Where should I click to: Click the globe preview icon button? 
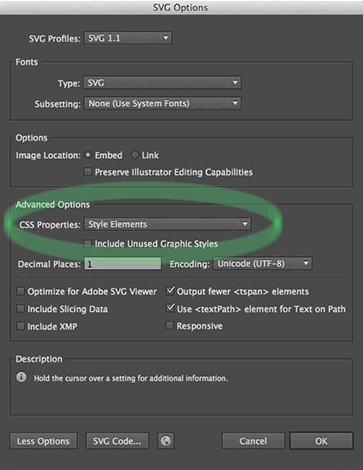pyautogui.click(x=166, y=441)
